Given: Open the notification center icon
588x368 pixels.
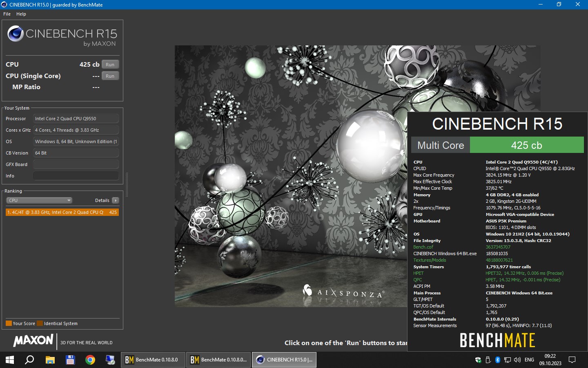Looking at the screenshot, I should 572,360.
